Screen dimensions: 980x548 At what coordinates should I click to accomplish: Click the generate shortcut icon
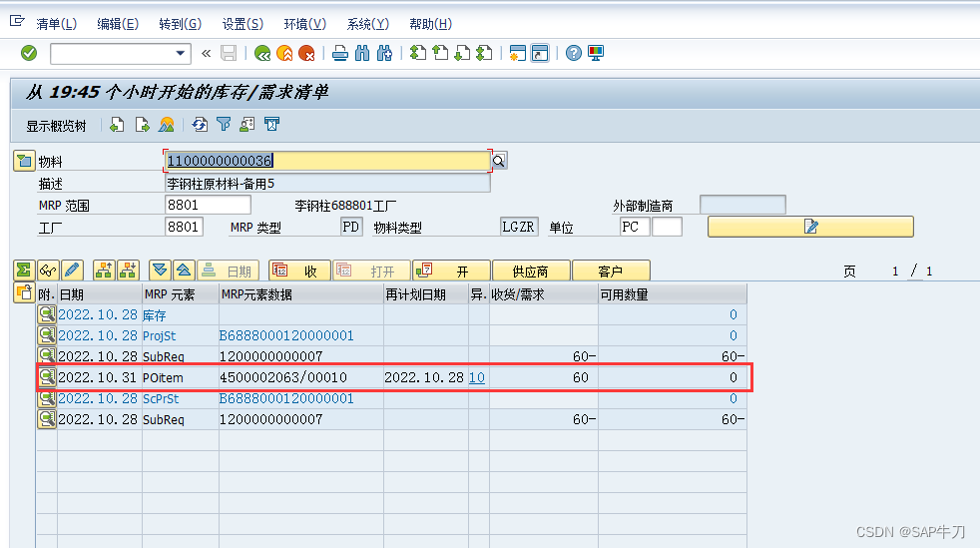click(x=540, y=53)
